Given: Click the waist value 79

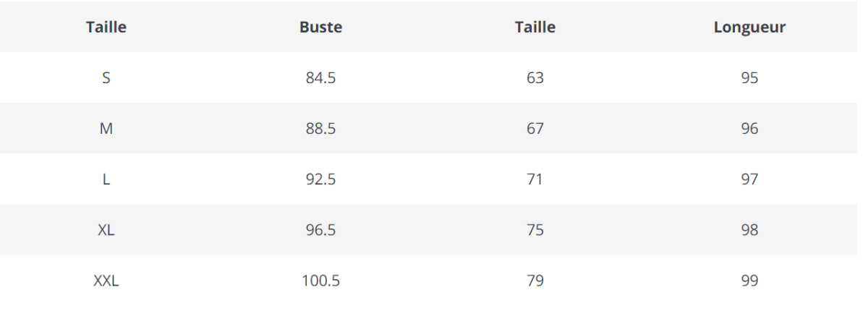Looking at the screenshot, I should tap(535, 281).
